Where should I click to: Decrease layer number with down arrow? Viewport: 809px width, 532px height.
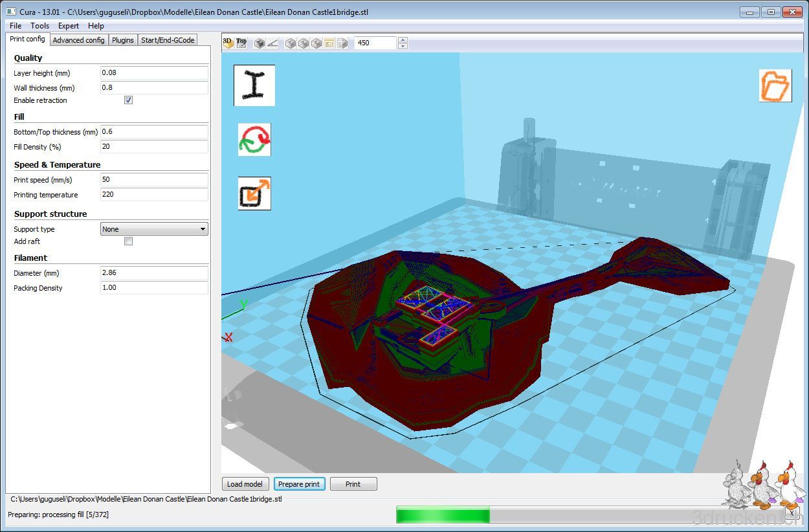point(403,46)
